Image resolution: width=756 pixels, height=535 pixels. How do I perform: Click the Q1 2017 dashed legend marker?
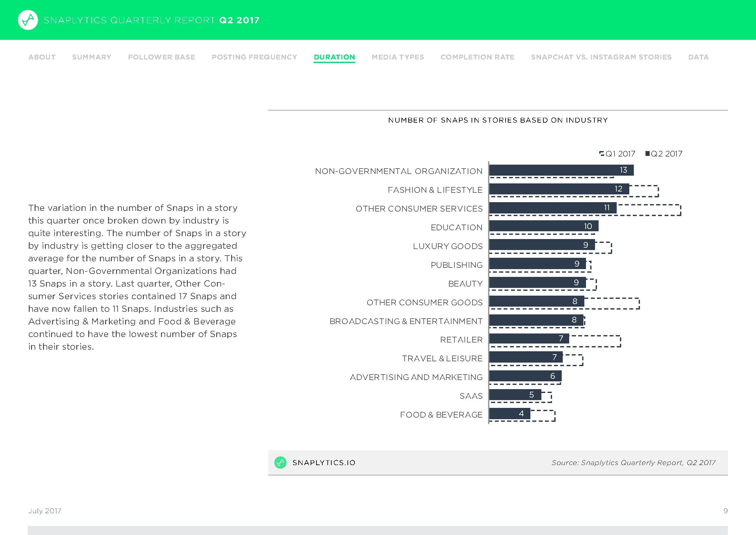[x=602, y=154]
